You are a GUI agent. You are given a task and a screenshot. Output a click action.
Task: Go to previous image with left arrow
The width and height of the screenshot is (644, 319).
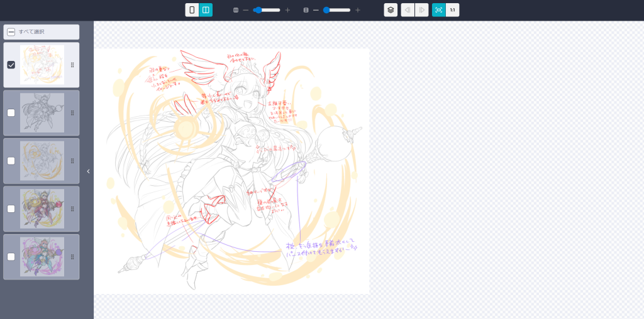(x=408, y=10)
